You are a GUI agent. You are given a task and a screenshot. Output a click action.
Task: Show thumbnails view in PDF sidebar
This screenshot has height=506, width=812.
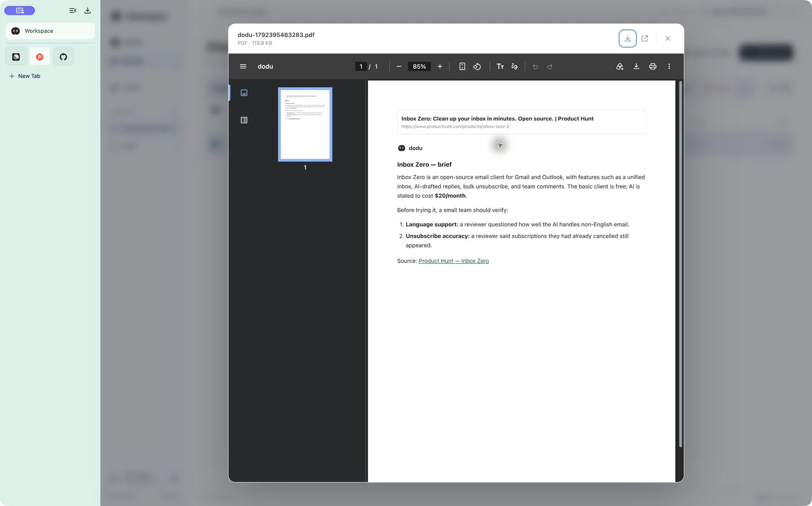[244, 93]
